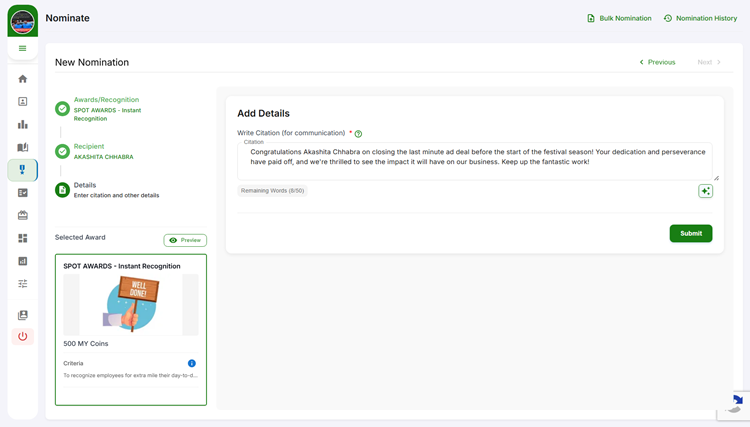
Task: Click the AI sparkle citation generator icon
Action: (x=706, y=191)
